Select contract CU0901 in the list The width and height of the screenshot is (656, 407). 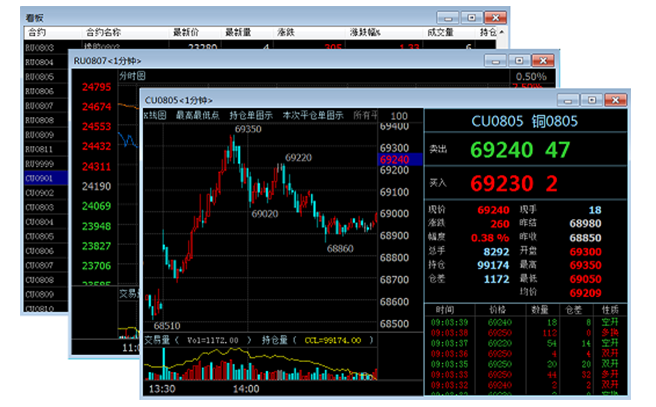(x=39, y=177)
